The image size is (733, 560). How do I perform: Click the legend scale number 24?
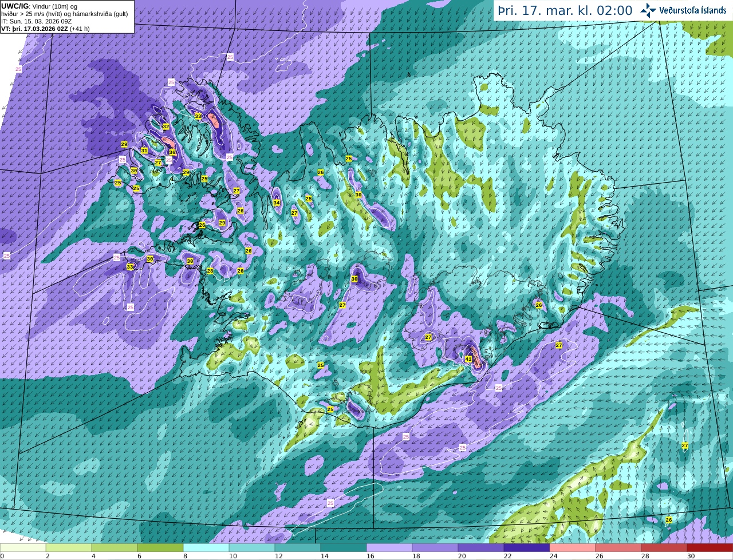click(553, 556)
